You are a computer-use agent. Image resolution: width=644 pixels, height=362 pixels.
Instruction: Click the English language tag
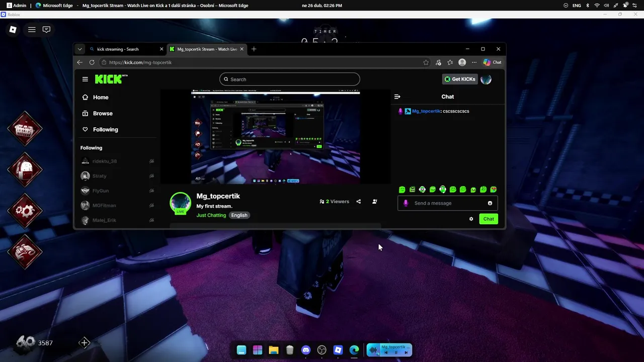point(239,215)
